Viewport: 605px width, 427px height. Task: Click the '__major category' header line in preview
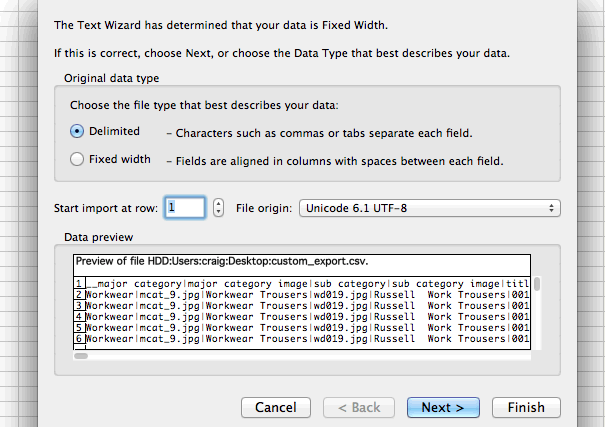(308, 284)
